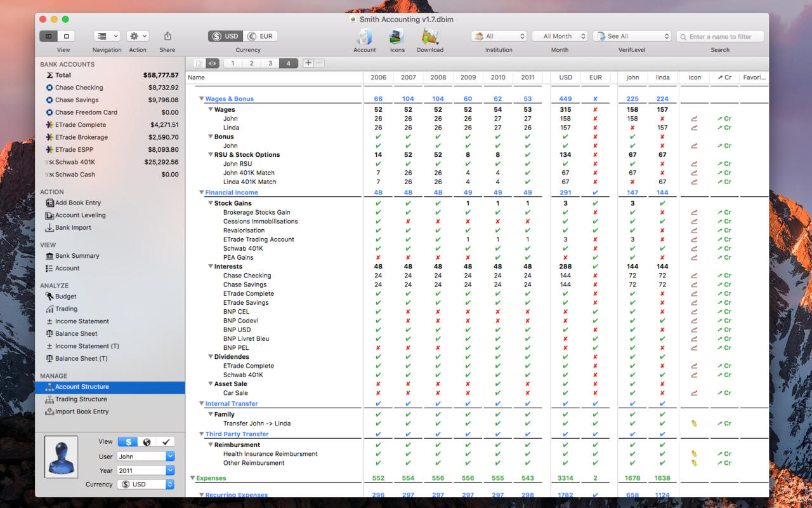
Task: Open Add Book Entry action
Action: [x=77, y=203]
